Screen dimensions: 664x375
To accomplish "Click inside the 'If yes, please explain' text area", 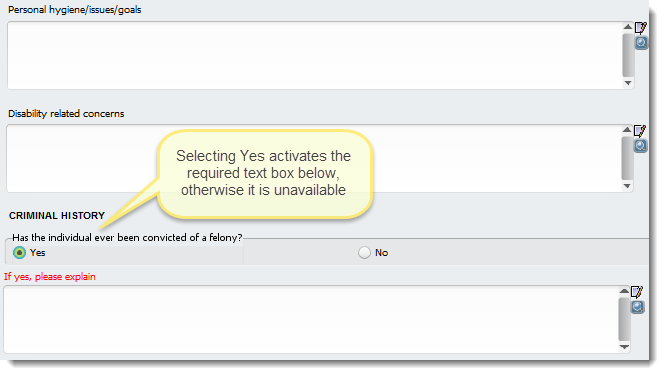I will point(311,320).
